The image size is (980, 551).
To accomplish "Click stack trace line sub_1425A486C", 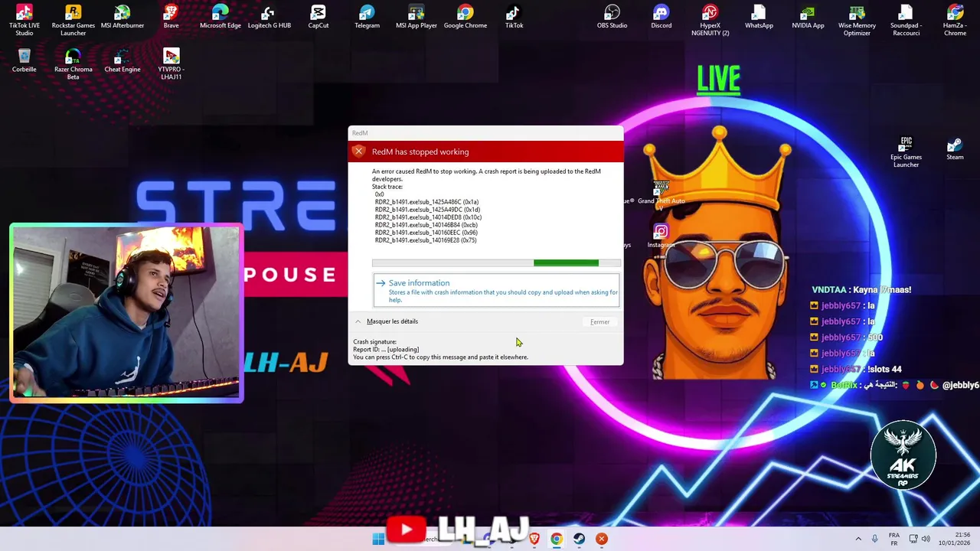I will coord(426,202).
